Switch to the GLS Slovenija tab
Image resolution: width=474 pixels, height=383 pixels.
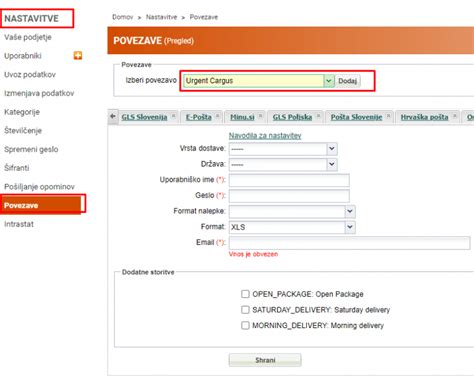click(144, 117)
